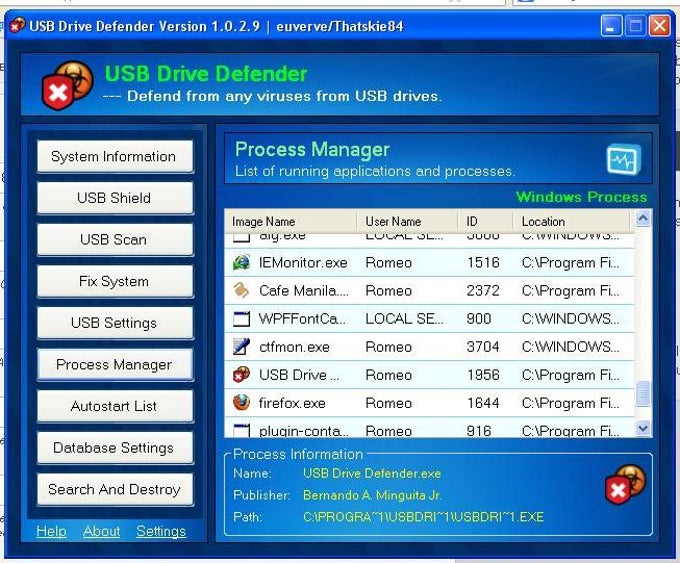Click process ID 3704

pos(483,347)
